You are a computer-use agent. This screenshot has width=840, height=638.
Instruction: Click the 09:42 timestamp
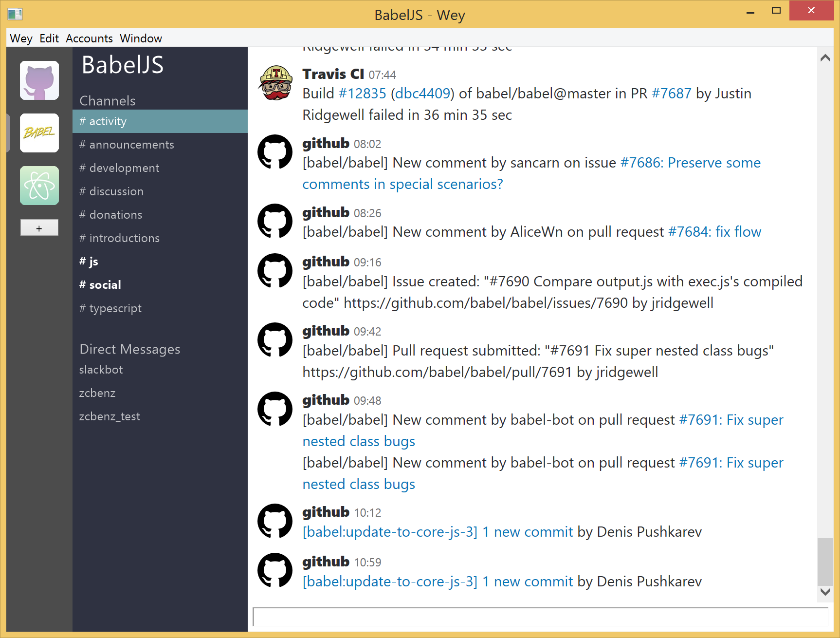pos(368,332)
